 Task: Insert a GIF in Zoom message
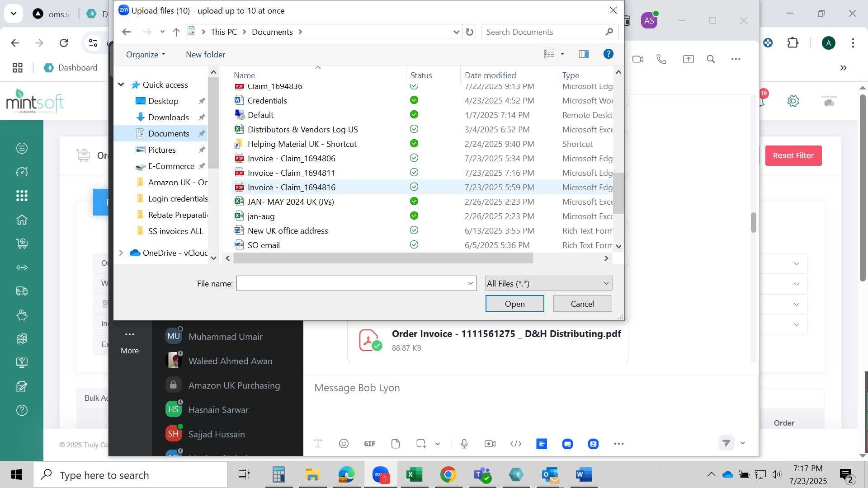[x=370, y=444]
